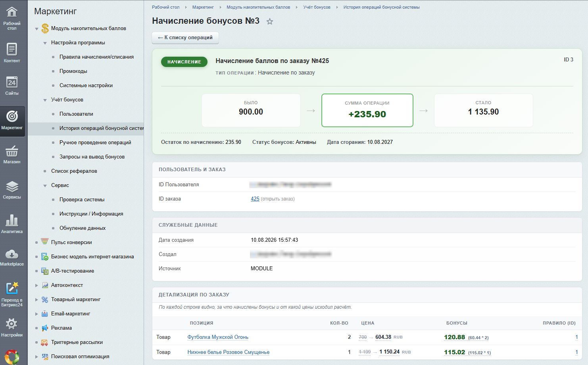This screenshot has width=588, height=365.
Task: Click the Пульс конверсии funnel icon
Action: point(45,242)
